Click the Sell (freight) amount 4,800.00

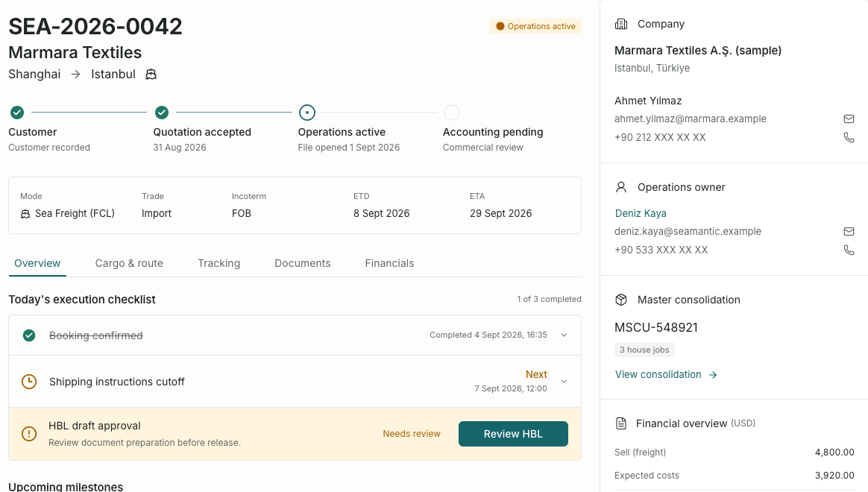coord(834,452)
